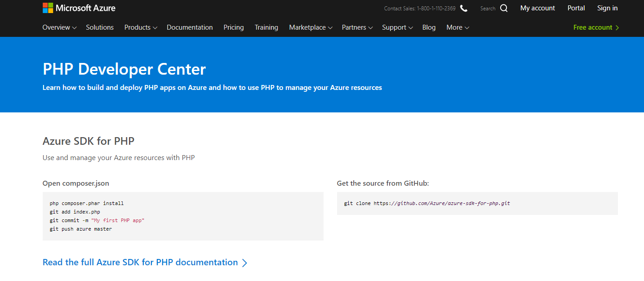Click the Open composer.json label
The width and height of the screenshot is (644, 281).
click(76, 183)
